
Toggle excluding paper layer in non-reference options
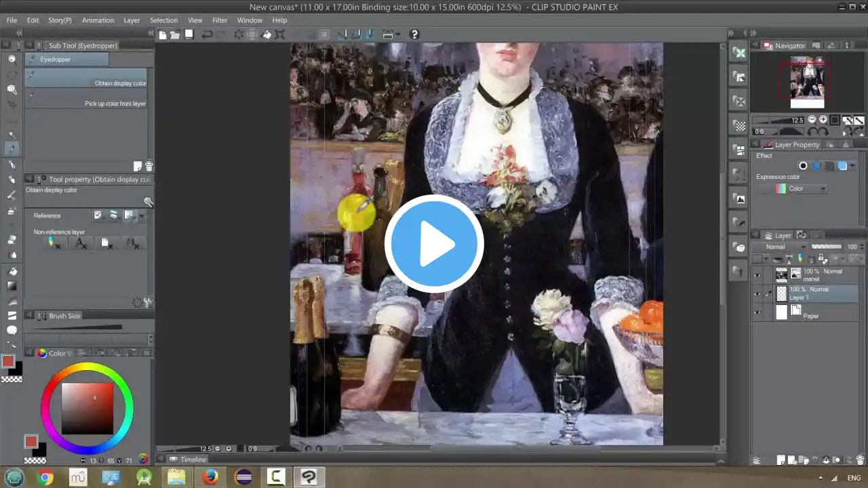[106, 243]
